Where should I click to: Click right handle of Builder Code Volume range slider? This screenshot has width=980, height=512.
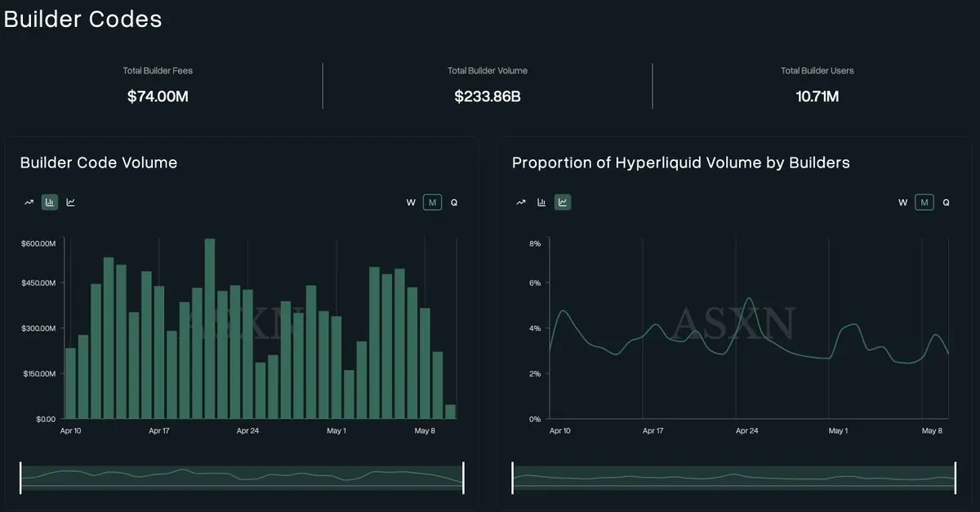pyautogui.click(x=463, y=478)
